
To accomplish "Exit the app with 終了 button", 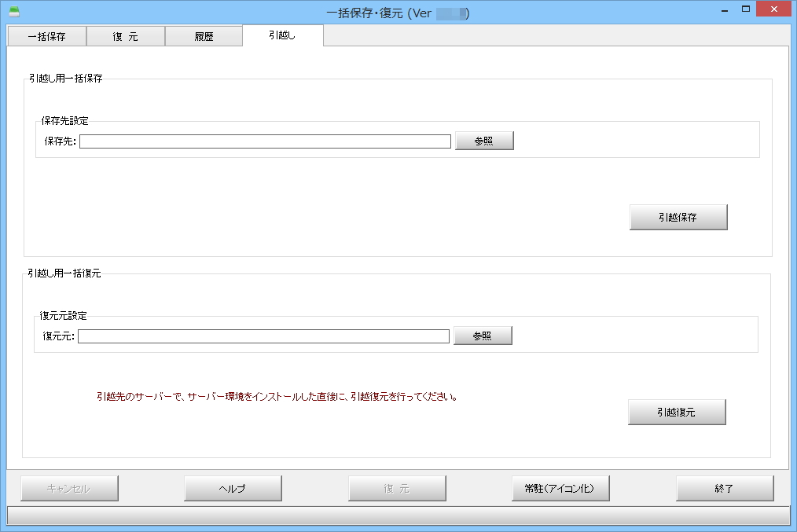I will (725, 489).
